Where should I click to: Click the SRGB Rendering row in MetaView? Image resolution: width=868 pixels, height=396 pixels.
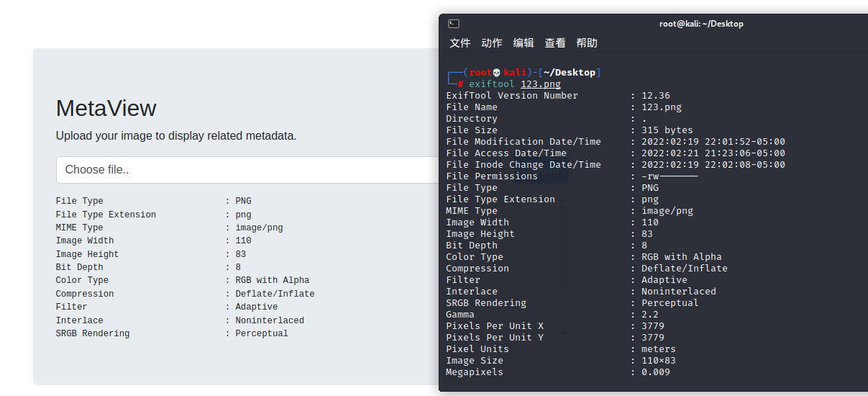pyautogui.click(x=172, y=334)
